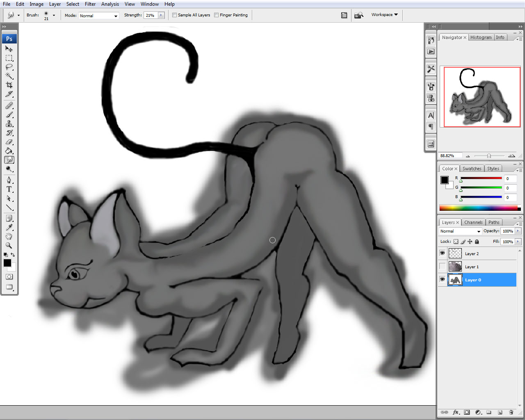Show Layer 1 with visibility toggle

(442, 267)
